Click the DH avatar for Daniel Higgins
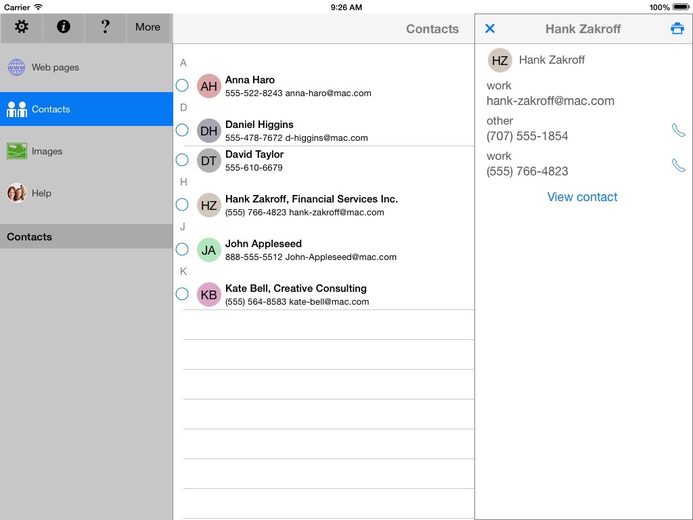This screenshot has width=693, height=520. coord(209,130)
